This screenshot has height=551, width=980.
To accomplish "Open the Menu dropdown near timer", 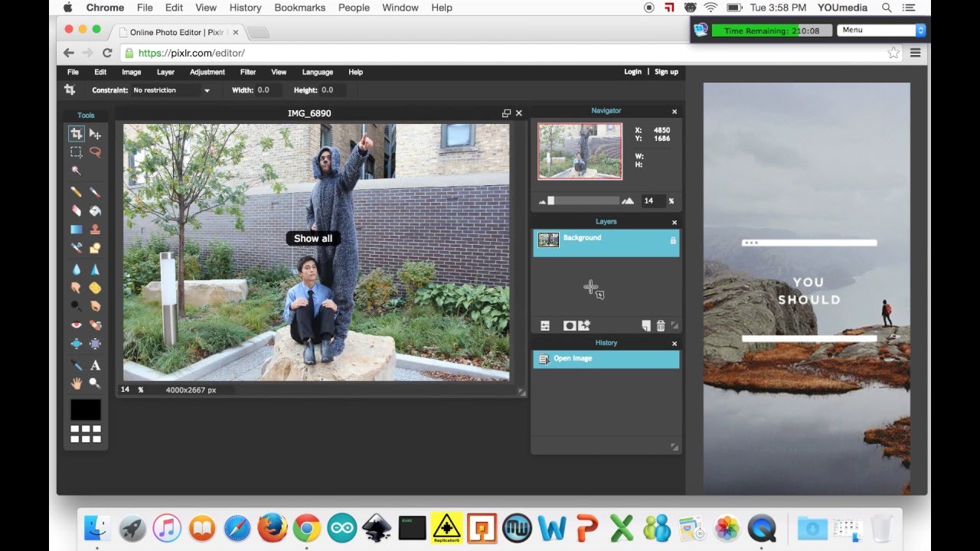I will [881, 31].
